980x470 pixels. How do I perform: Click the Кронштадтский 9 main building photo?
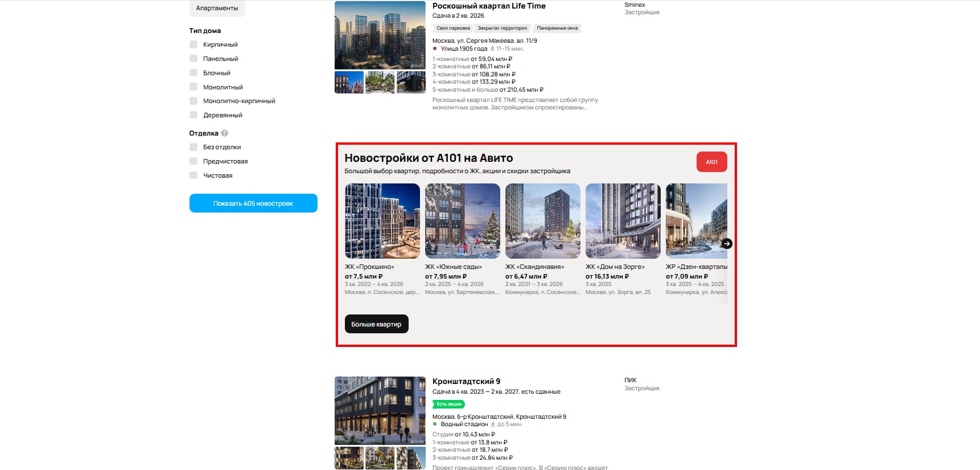[x=380, y=410]
